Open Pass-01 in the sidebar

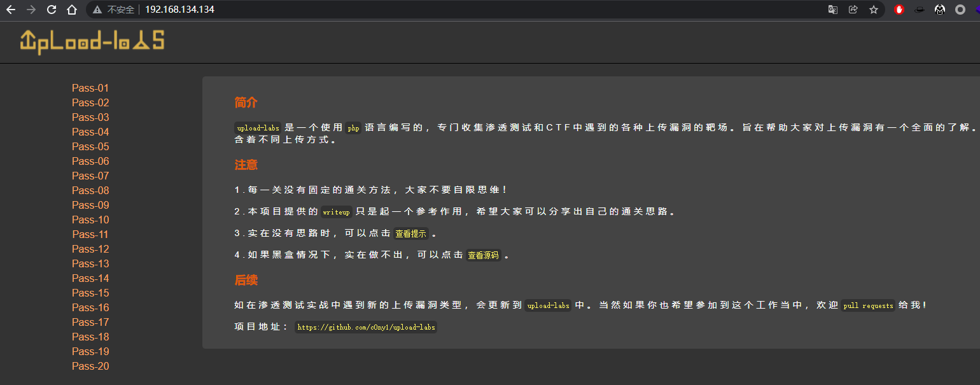click(x=90, y=88)
